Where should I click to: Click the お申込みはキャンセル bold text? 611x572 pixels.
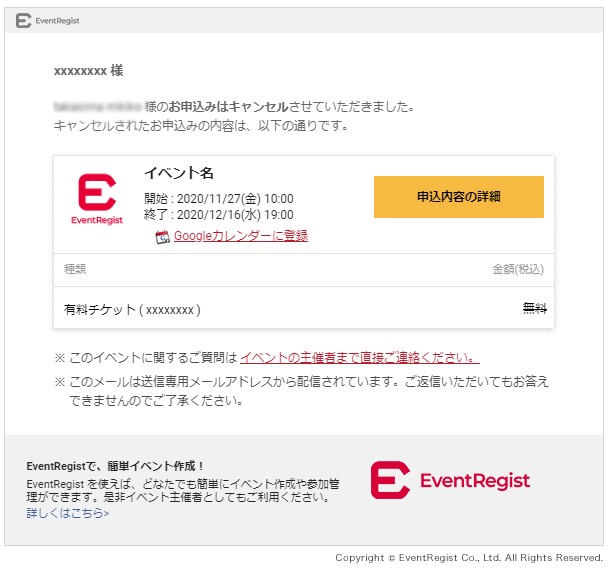[228, 107]
